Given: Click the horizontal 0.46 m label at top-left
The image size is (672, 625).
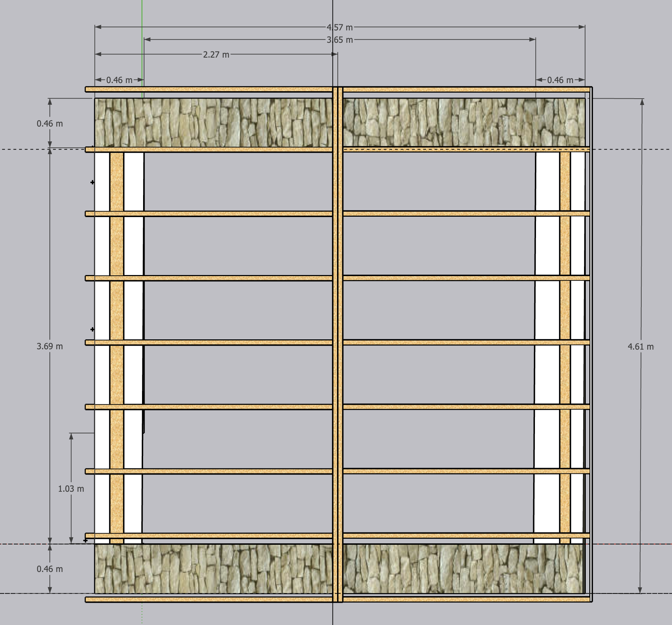Looking at the screenshot, I should point(119,80).
